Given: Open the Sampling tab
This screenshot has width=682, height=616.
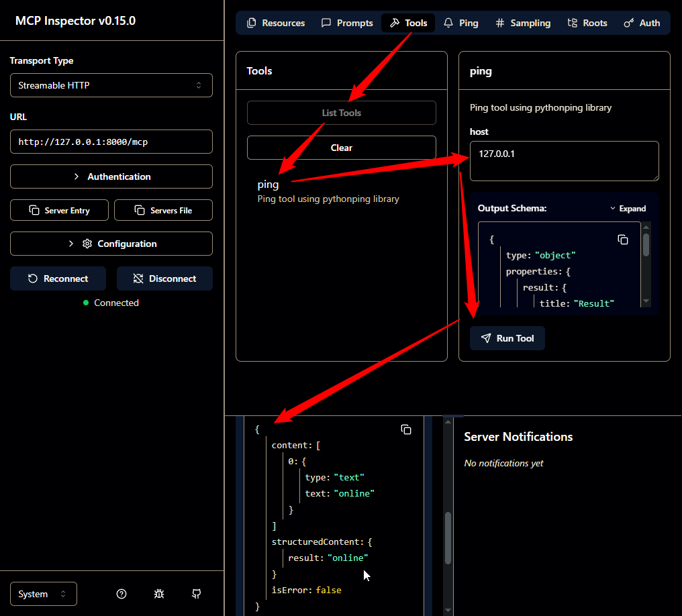Looking at the screenshot, I should tap(523, 23).
